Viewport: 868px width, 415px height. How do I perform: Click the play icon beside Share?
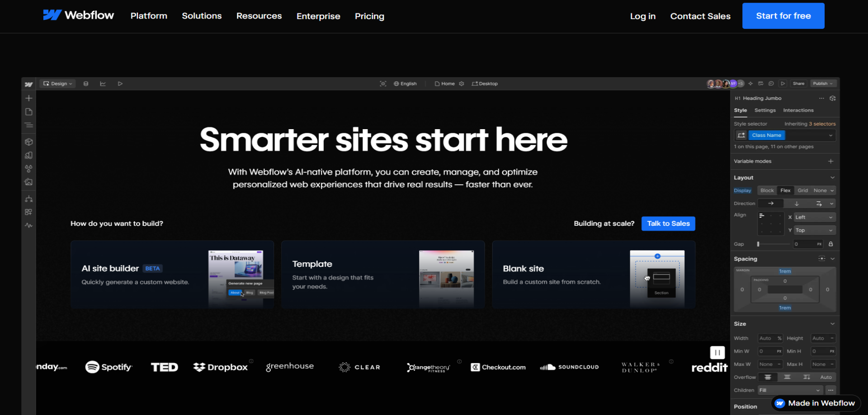tap(783, 84)
